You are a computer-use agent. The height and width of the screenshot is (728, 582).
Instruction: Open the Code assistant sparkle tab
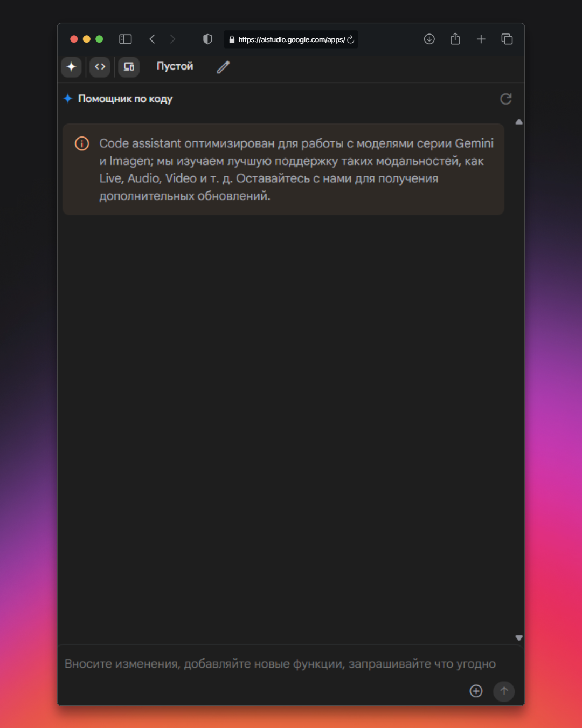pos(71,67)
